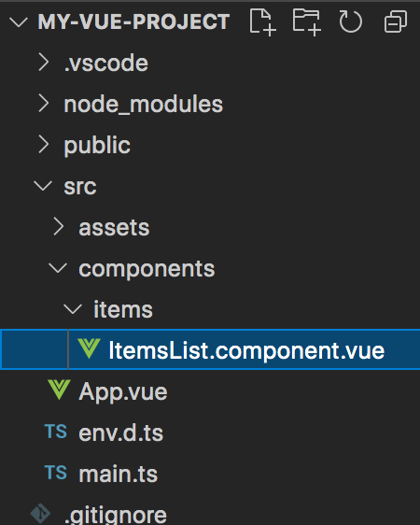This screenshot has width=420, height=525.
Task: Collapse all folders in explorer
Action: click(396, 22)
